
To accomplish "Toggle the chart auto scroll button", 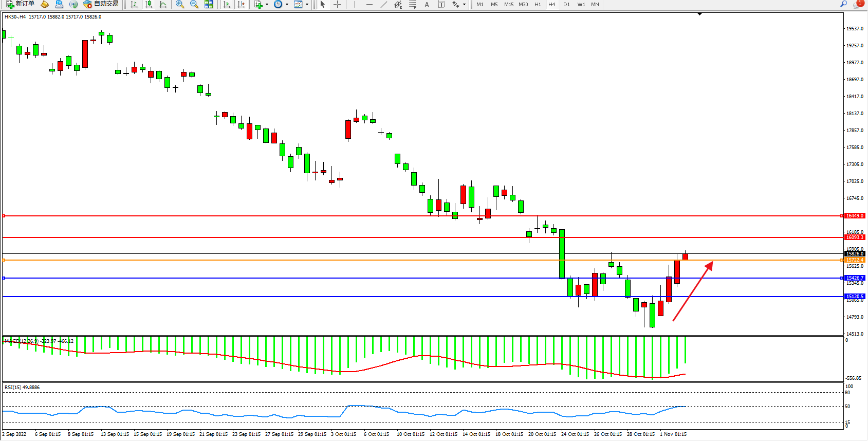I will [227, 4].
